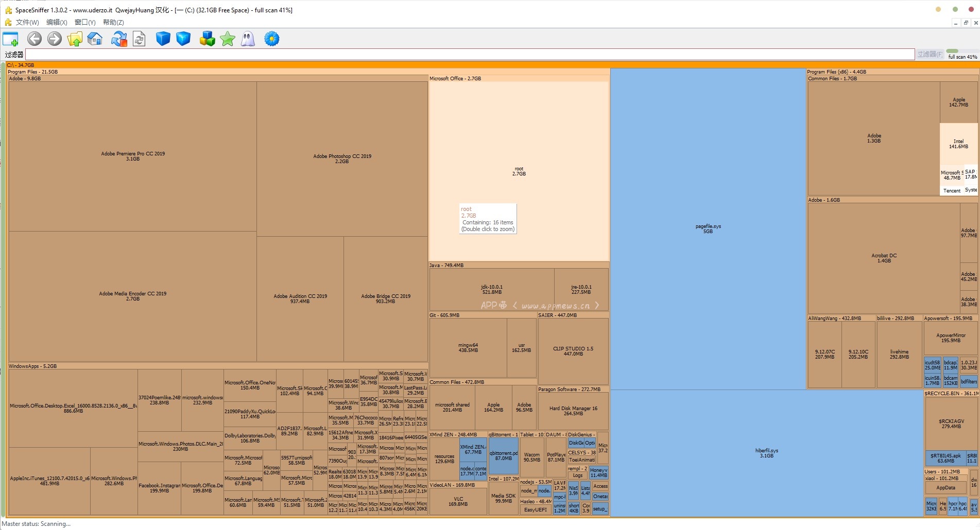Viewport: 980px width, 530px height.
Task: Select the ApowerMirror 195.9MB block
Action: (x=951, y=338)
